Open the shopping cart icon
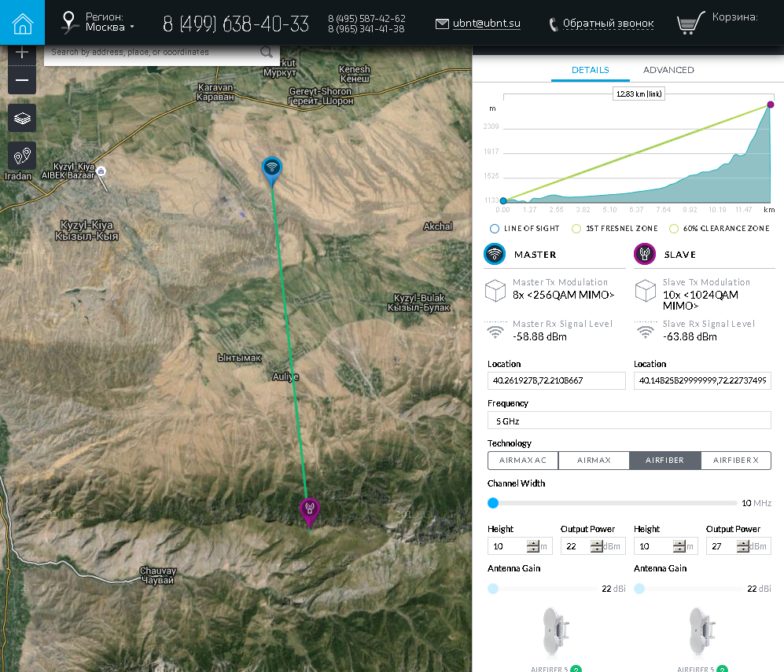 [690, 24]
